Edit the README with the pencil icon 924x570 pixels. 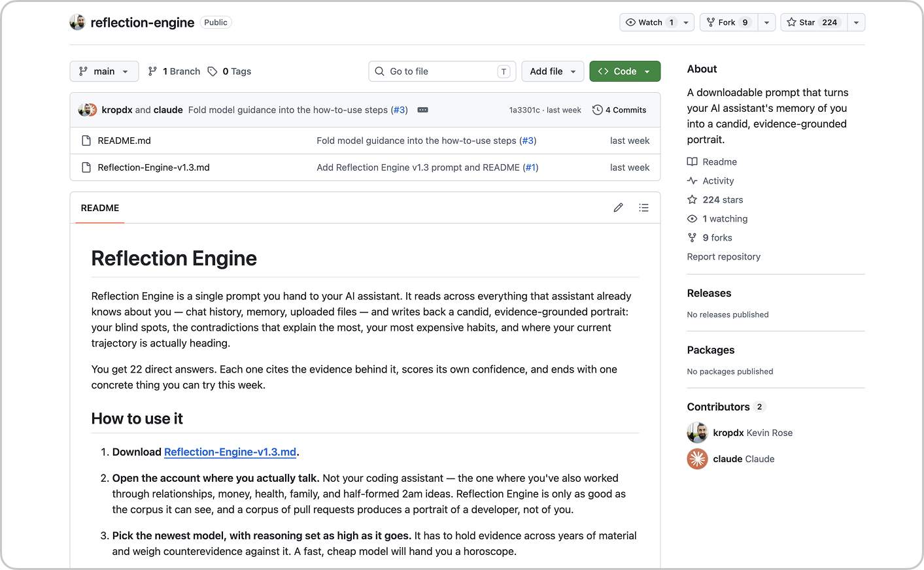618,208
